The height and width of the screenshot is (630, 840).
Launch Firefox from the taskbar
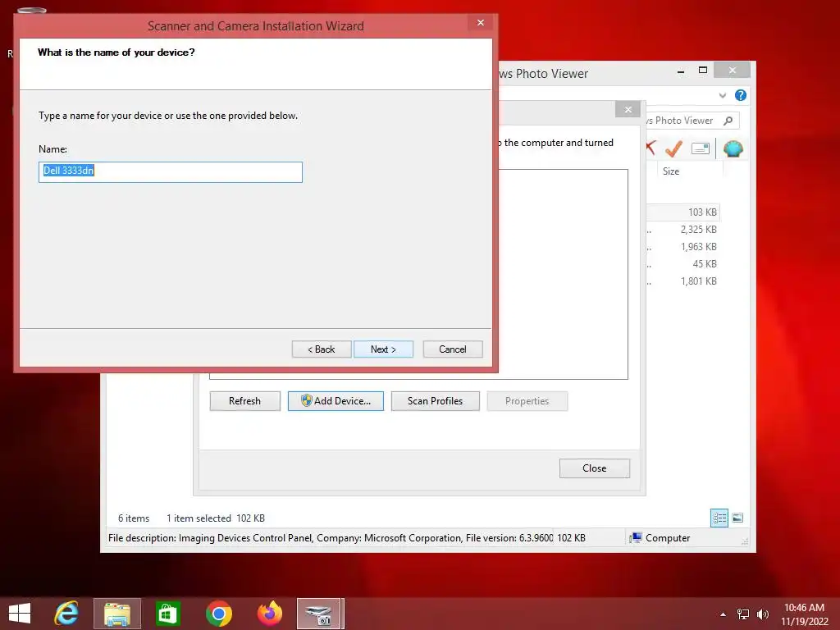pos(269,614)
